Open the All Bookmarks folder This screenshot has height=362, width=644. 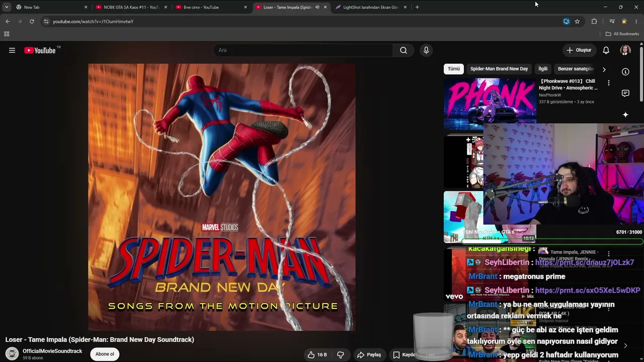(622, 34)
